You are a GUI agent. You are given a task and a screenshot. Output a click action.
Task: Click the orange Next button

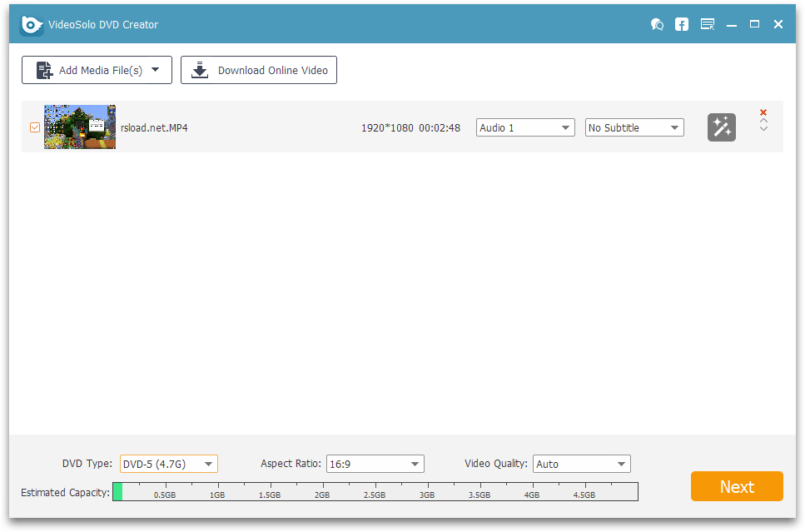737,486
